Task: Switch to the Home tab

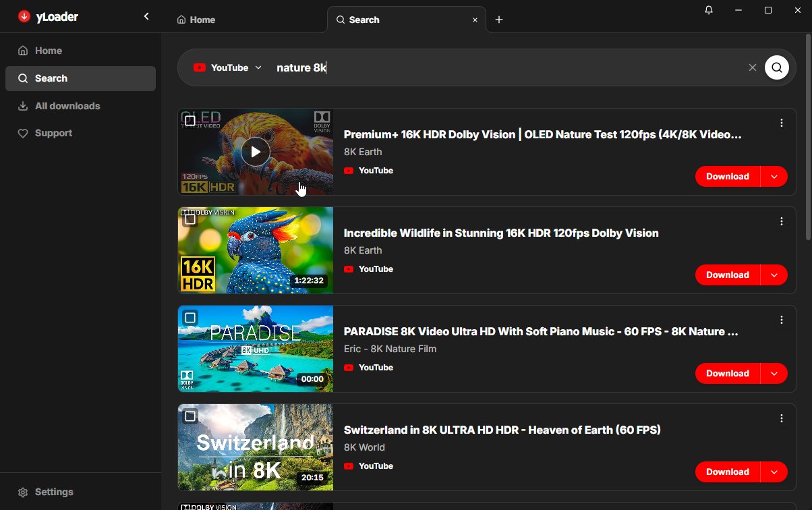Action: click(196, 20)
